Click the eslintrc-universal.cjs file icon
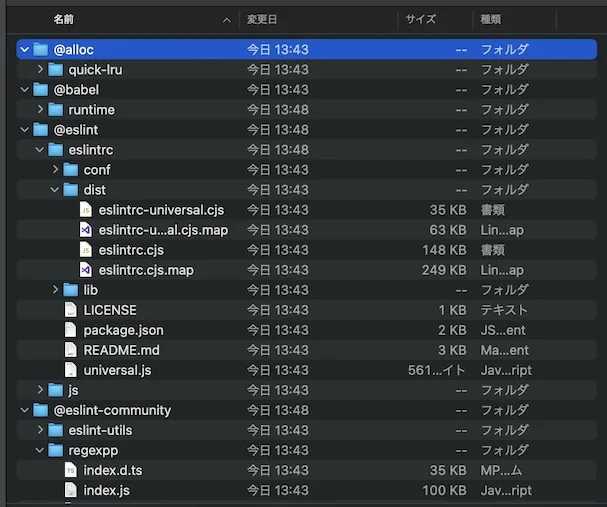The height and width of the screenshot is (507, 607). click(86, 210)
